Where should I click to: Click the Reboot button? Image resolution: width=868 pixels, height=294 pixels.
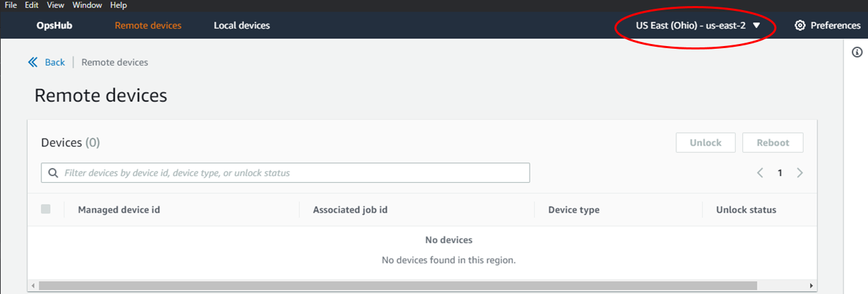tap(773, 143)
